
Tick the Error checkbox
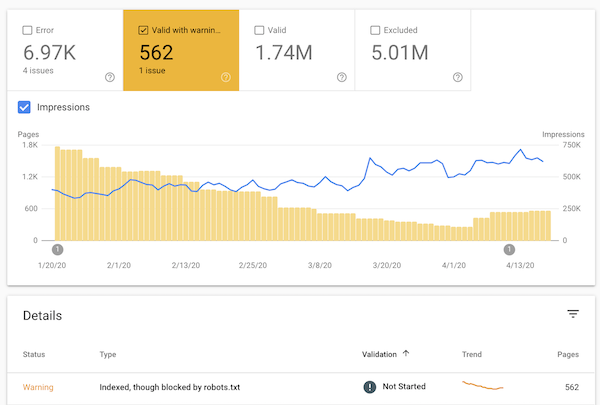point(27,30)
